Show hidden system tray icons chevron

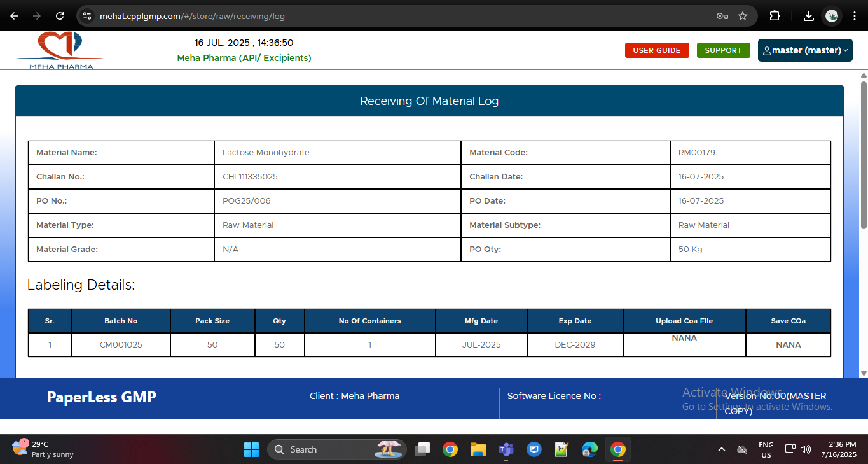point(721,450)
